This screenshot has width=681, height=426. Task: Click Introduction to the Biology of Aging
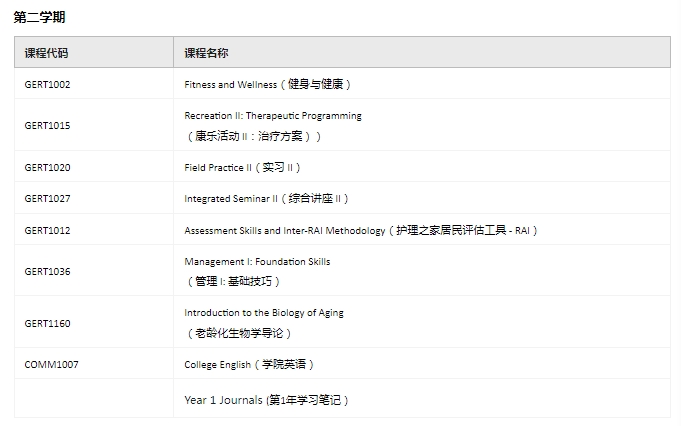[264, 313]
